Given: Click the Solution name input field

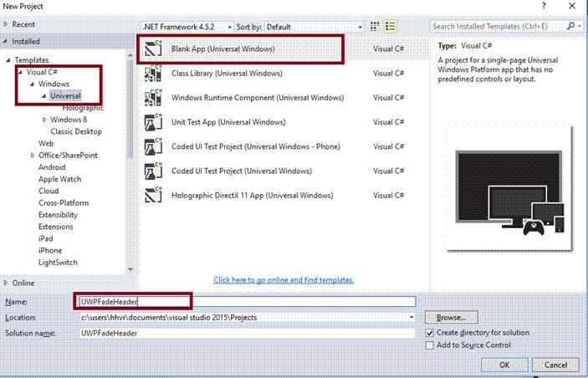Looking at the screenshot, I should click(x=248, y=333).
